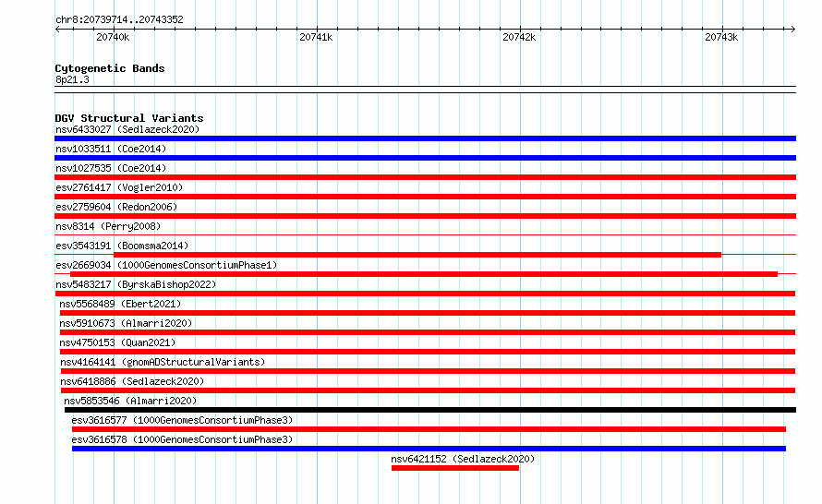The image size is (822, 504).
Task: Open esv3616578 (1000GenomesConsortiumPhase3) label
Action: pyautogui.click(x=182, y=439)
